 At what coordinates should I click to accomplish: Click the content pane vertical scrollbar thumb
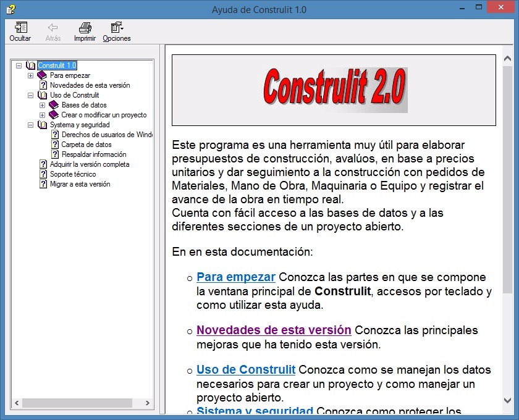pyautogui.click(x=507, y=179)
